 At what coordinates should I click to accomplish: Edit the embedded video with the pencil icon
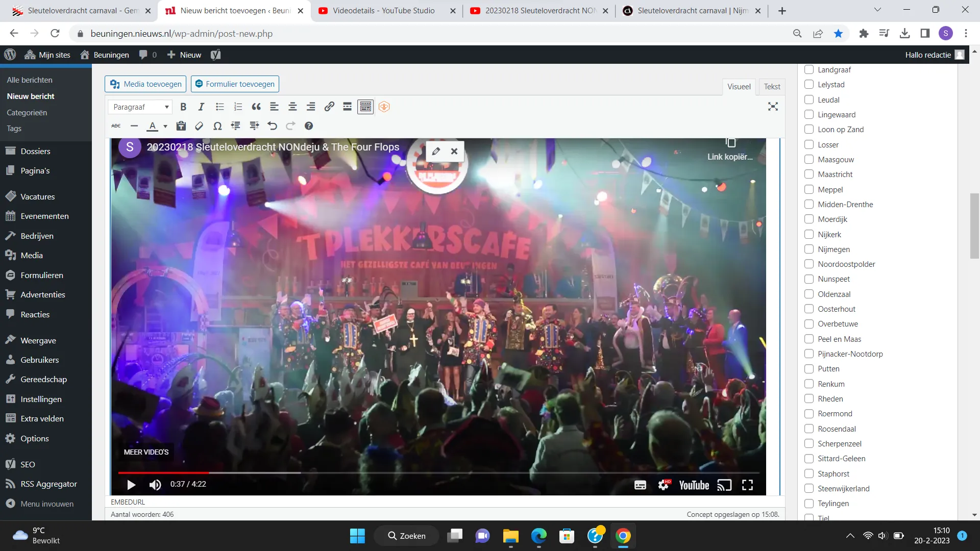[x=436, y=152]
